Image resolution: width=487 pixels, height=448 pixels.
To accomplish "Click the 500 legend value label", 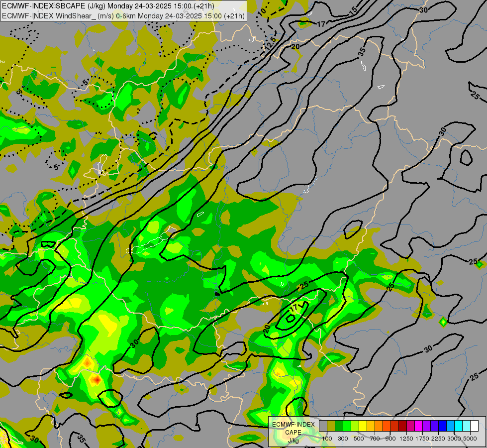I will [x=359, y=439].
